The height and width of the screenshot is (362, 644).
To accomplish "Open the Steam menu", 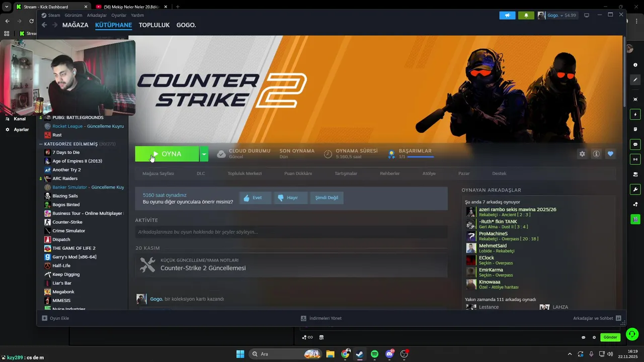I will coord(54,15).
